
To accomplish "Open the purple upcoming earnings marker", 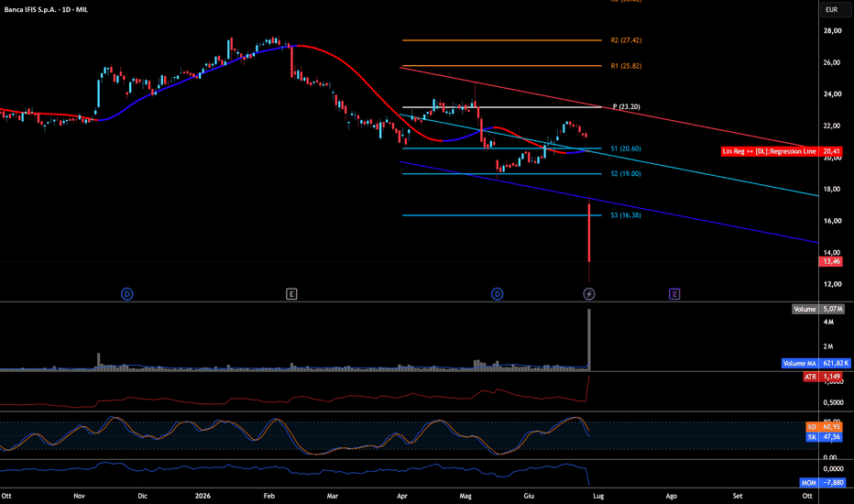I will (674, 294).
